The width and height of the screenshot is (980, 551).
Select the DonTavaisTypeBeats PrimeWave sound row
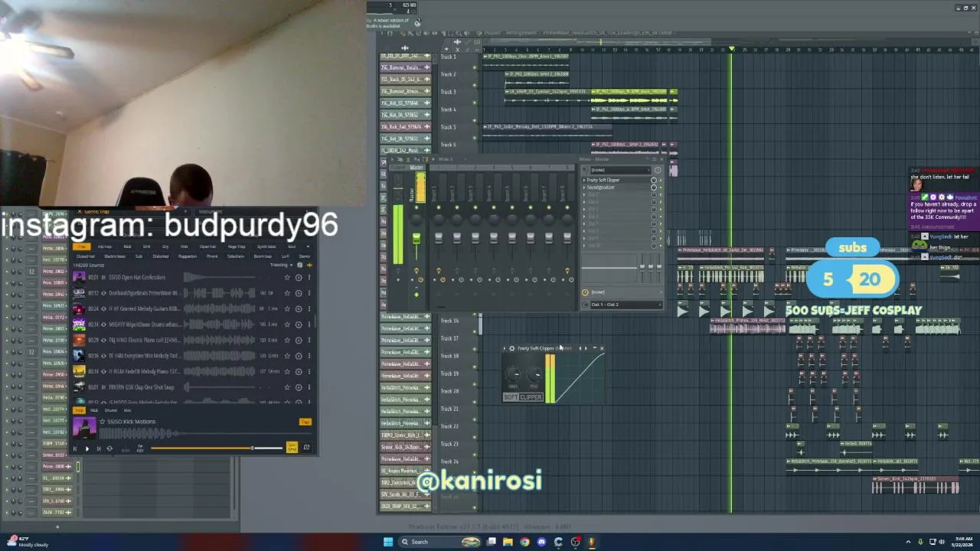(x=193, y=293)
